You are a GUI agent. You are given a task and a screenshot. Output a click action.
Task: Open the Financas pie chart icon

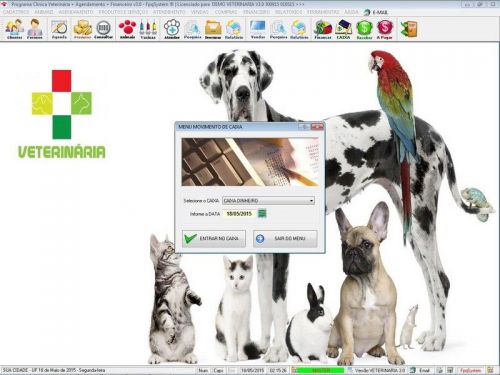click(x=323, y=29)
